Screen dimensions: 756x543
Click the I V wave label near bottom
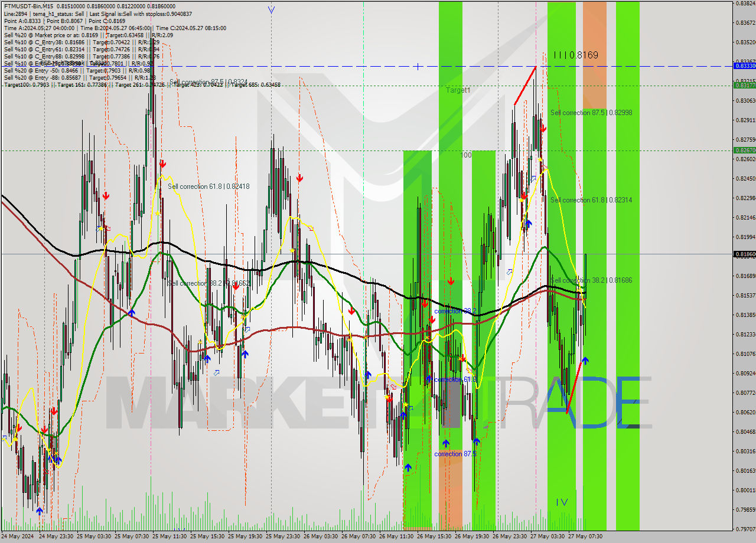click(562, 502)
